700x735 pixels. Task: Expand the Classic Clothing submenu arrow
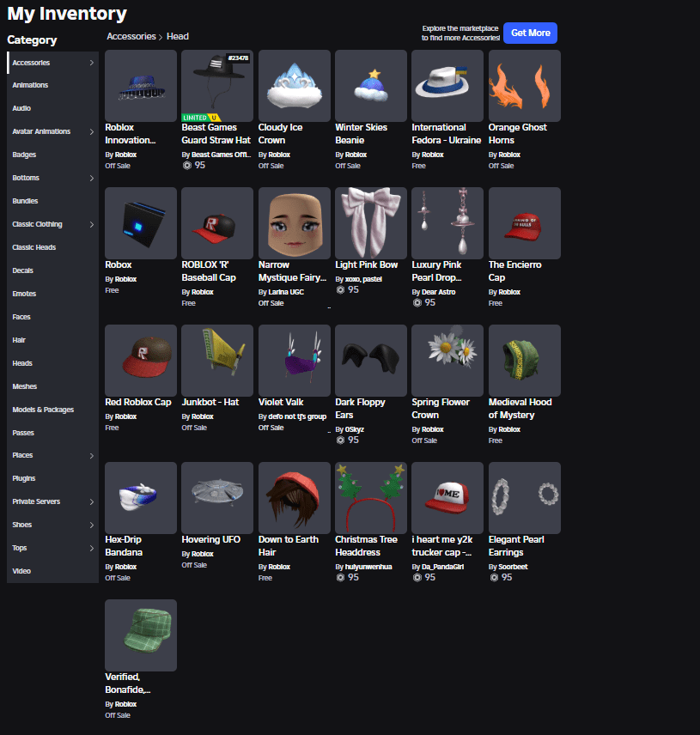(x=92, y=224)
